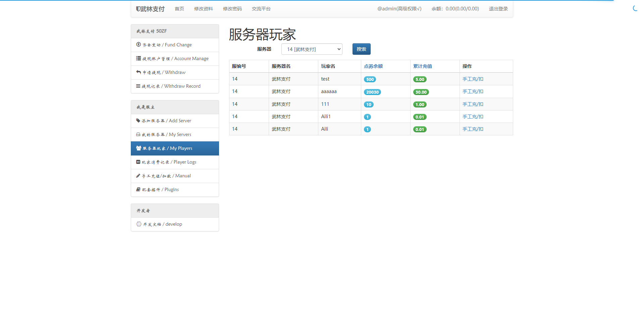The height and width of the screenshot is (312, 644).
Task: Sort by 累计充值 column header
Action: pyautogui.click(x=423, y=66)
